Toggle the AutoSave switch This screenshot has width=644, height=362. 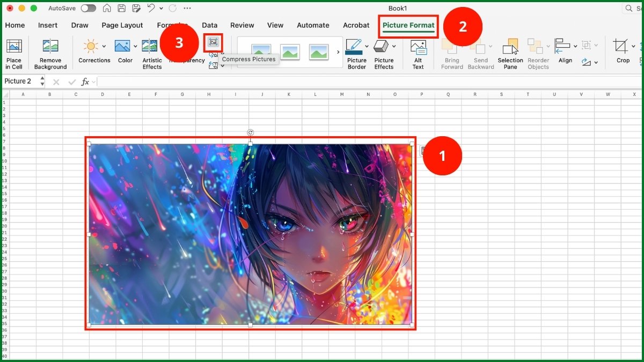pos(89,8)
